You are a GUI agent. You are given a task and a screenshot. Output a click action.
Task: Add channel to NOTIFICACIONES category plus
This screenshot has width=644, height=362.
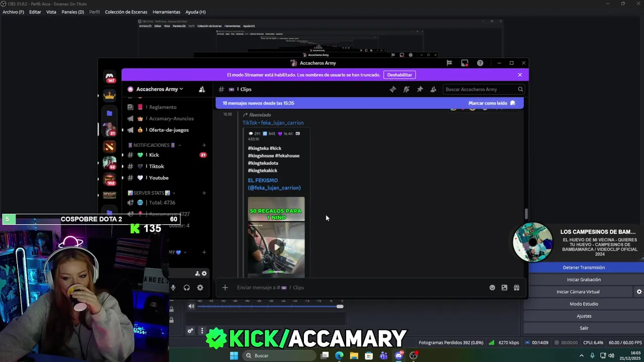pyautogui.click(x=204, y=145)
